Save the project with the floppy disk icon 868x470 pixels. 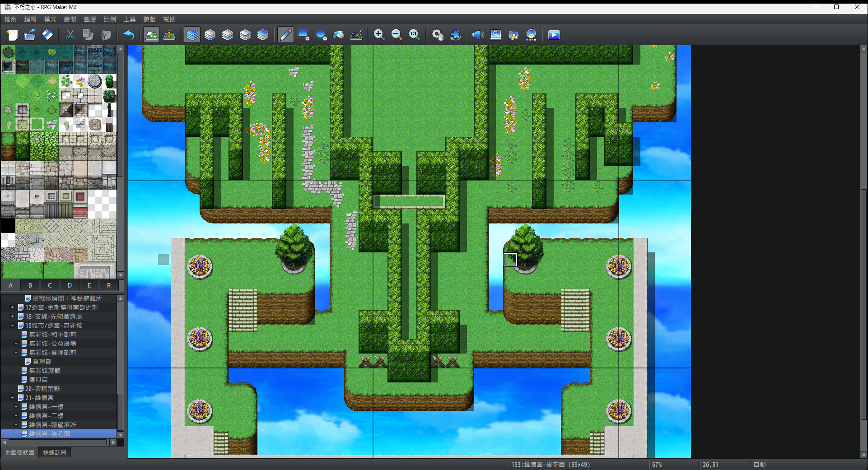tap(47, 35)
